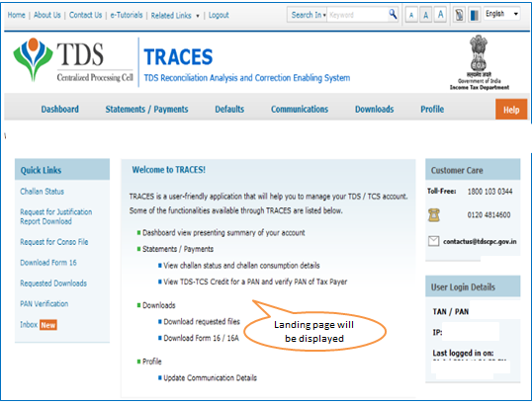Open Requested Downloads quick link
Viewport: 532px width, 405px height.
(53, 283)
